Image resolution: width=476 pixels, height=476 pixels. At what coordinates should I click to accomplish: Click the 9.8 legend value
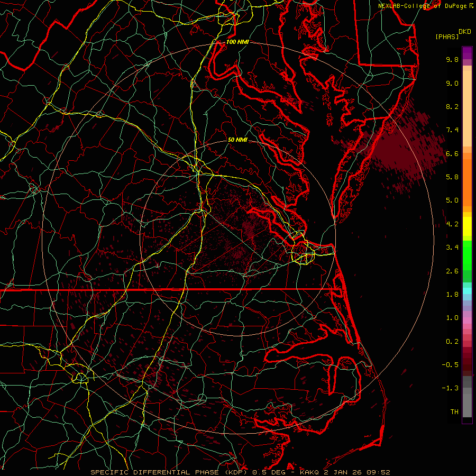pyautogui.click(x=452, y=59)
